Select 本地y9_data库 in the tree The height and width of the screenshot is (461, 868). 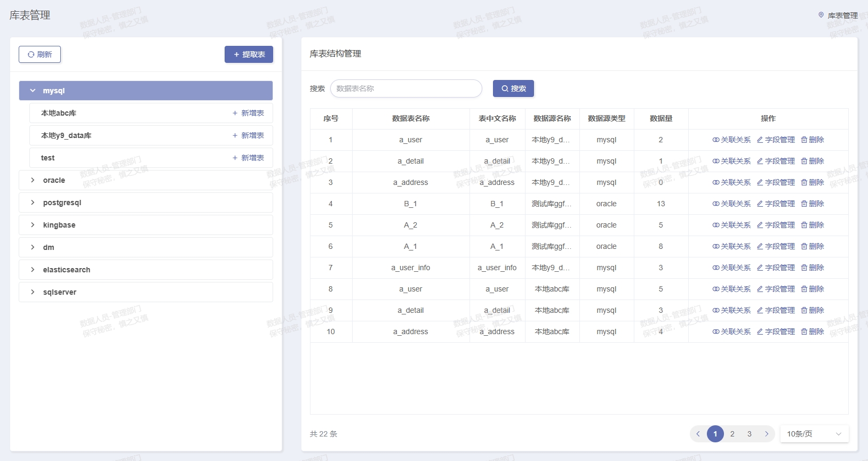click(66, 135)
